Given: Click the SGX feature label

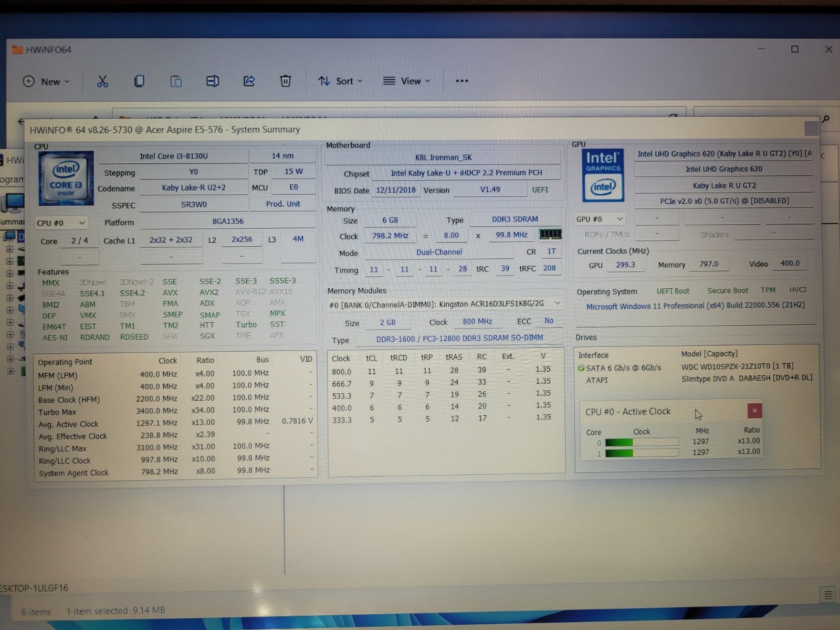Looking at the screenshot, I should [207, 336].
